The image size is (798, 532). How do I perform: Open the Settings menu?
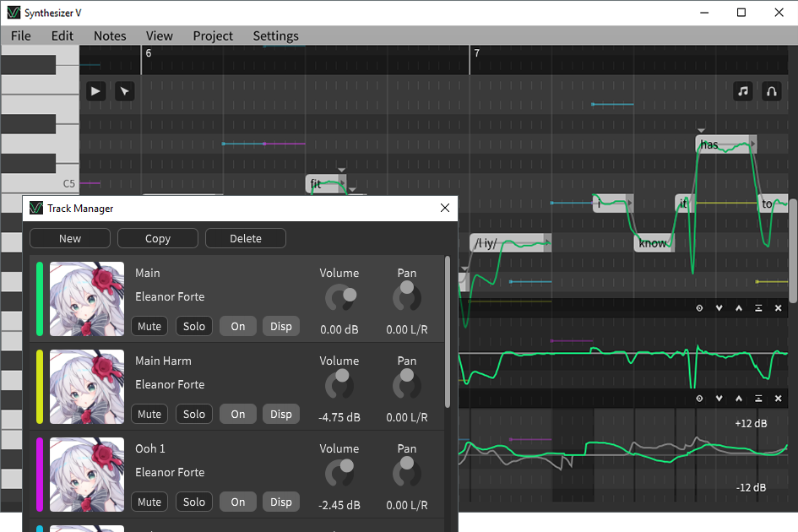[x=276, y=35]
